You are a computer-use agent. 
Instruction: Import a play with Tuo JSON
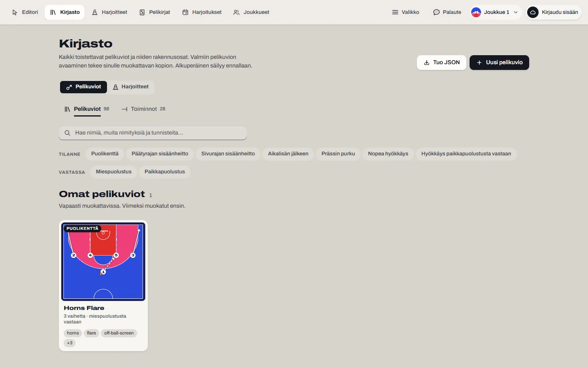point(441,63)
